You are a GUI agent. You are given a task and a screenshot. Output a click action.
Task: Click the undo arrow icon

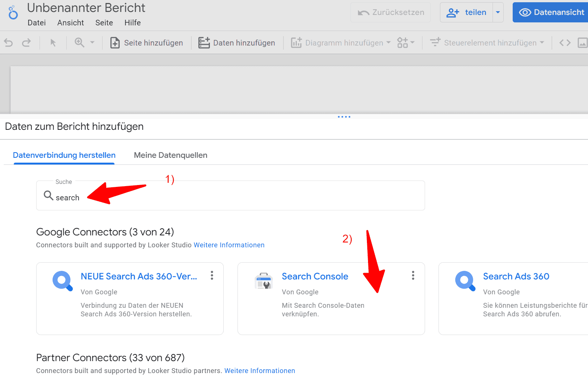(x=8, y=43)
